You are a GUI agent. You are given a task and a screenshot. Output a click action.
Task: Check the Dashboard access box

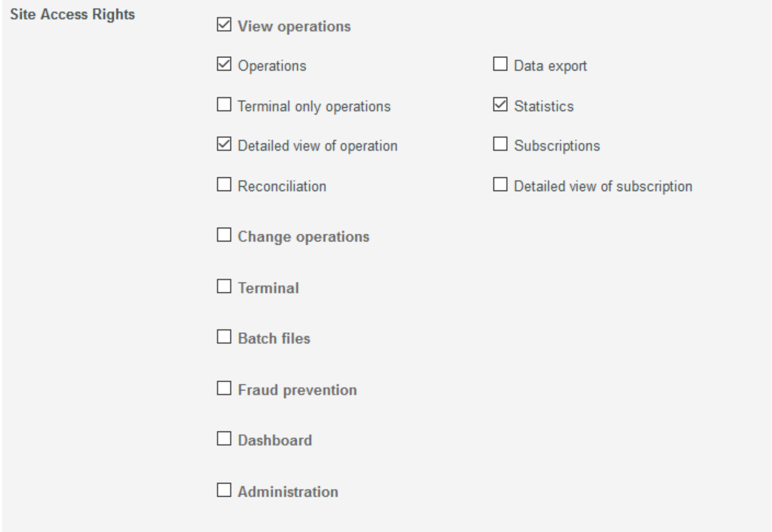click(224, 439)
